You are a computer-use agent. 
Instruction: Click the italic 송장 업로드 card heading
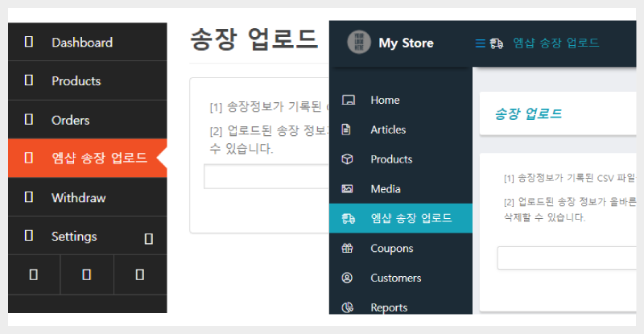(528, 113)
